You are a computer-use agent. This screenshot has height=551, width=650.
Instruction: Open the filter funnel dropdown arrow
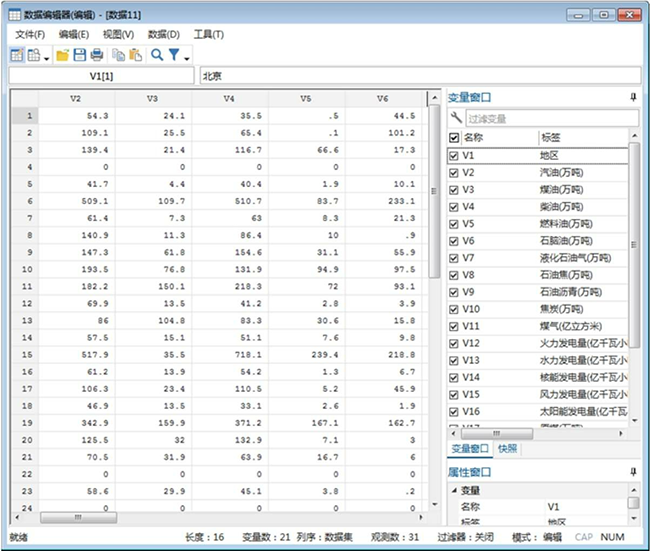click(187, 58)
